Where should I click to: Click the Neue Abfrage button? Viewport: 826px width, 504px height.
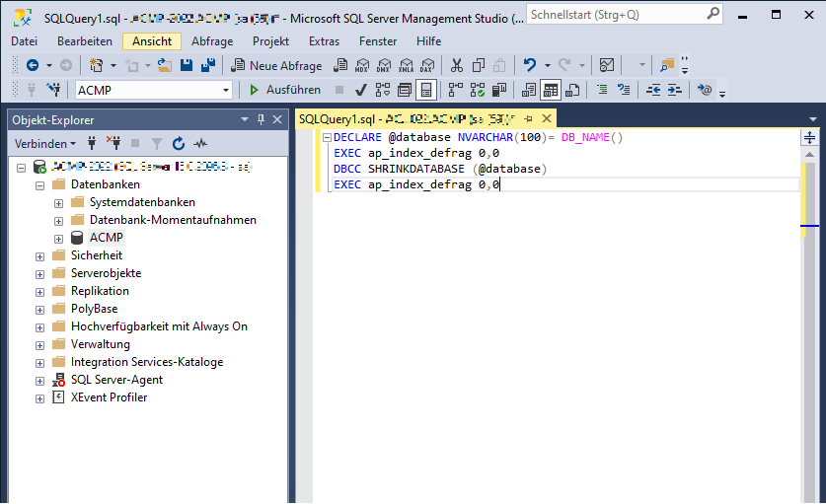276,65
